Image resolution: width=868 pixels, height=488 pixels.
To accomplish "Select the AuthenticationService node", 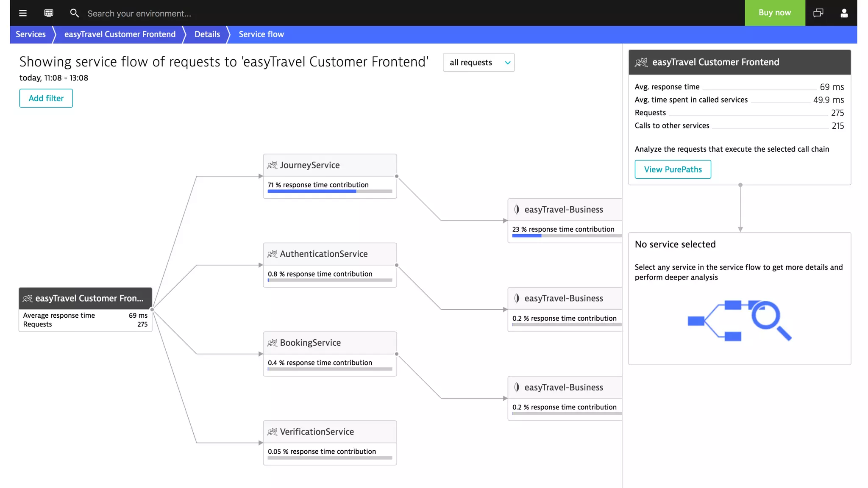I will pos(323,254).
